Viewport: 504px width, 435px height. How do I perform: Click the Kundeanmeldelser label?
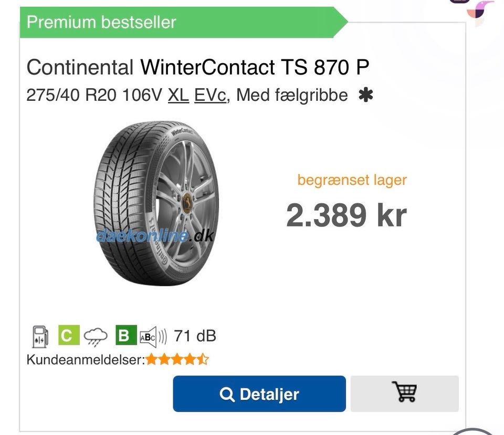[x=86, y=360]
